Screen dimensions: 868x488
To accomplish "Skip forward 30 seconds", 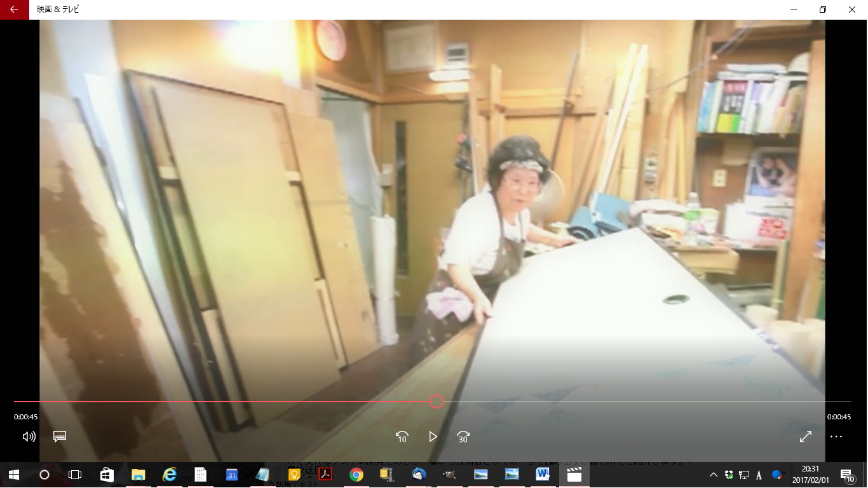I will pos(463,437).
